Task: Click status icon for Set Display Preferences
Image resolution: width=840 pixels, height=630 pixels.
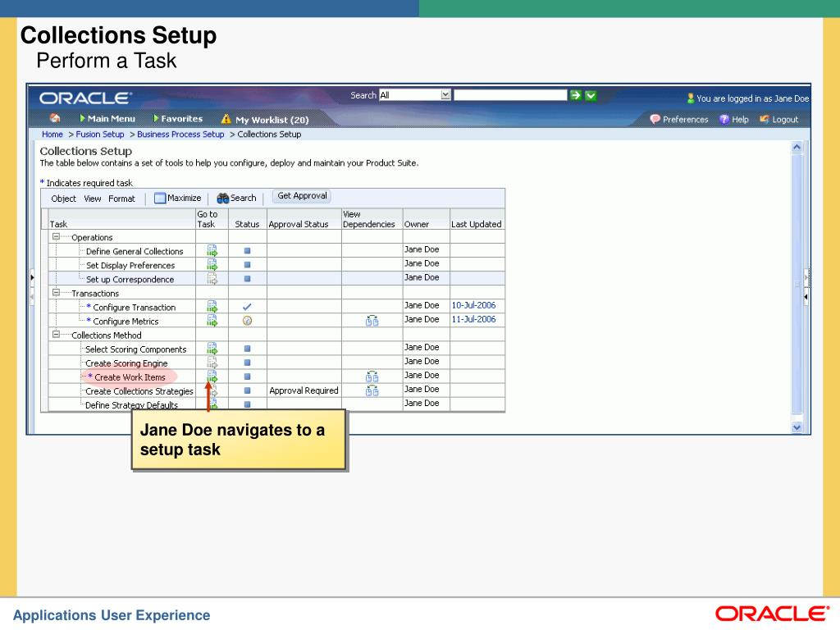Action: pyautogui.click(x=247, y=264)
